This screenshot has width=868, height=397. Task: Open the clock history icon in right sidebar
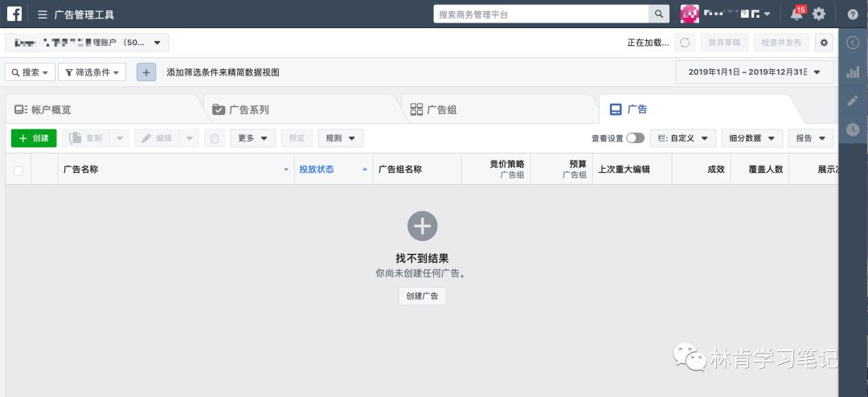853,129
